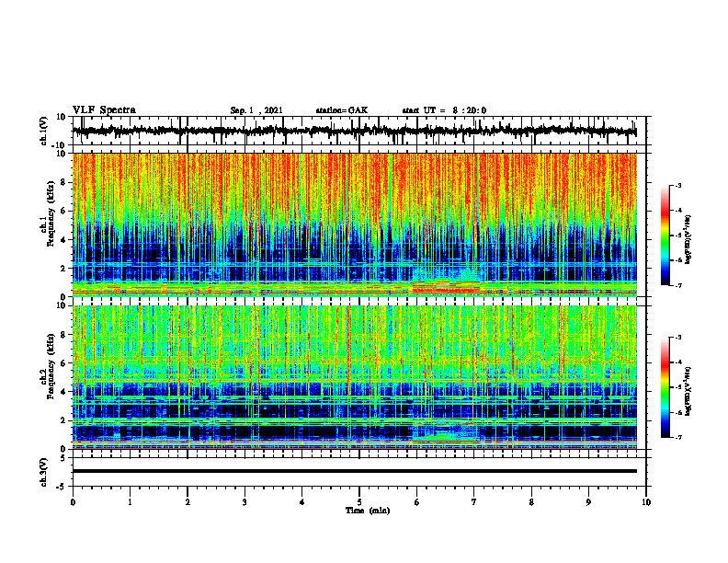Screen dimensions: 728x563
Task: Click the time axis tick label "4"
Action: pyautogui.click(x=302, y=502)
